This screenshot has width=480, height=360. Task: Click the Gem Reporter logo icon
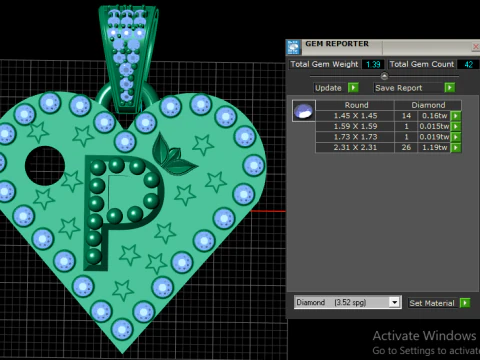coord(293,47)
